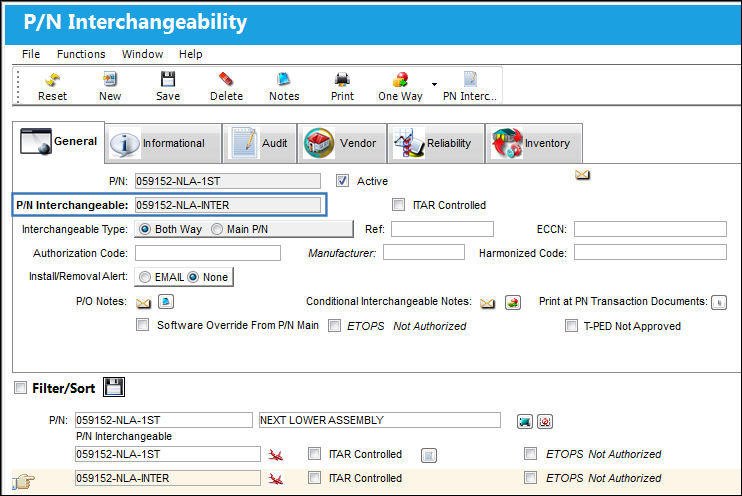742x496 pixels.
Task: Click the P/N field 059152-NLA-1ST in General
Action: [x=228, y=181]
